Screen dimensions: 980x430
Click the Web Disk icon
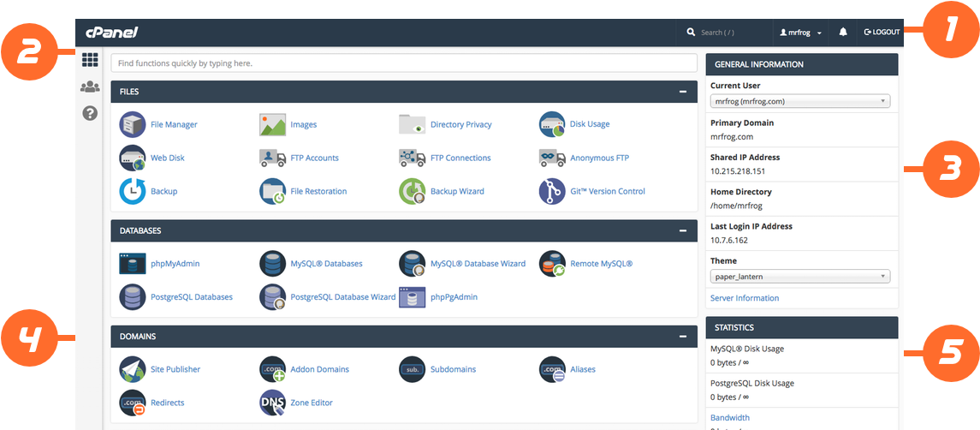tap(132, 158)
